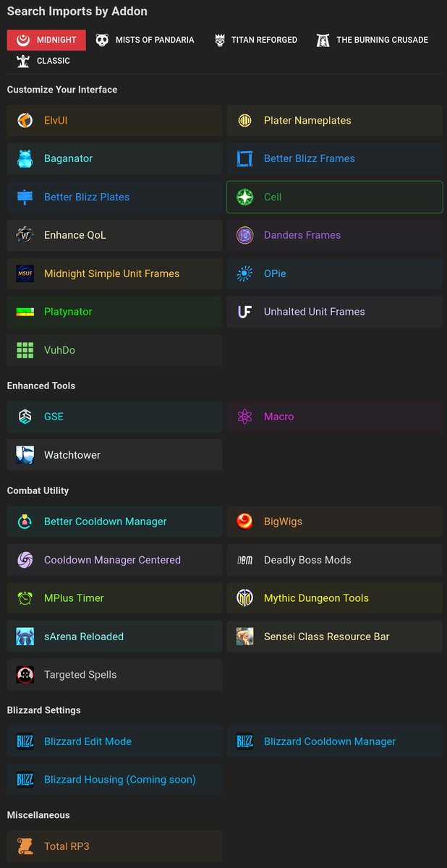Viewport: 447px width, 868px height.
Task: Open Better Cooldown Manager link
Action: 115,522
